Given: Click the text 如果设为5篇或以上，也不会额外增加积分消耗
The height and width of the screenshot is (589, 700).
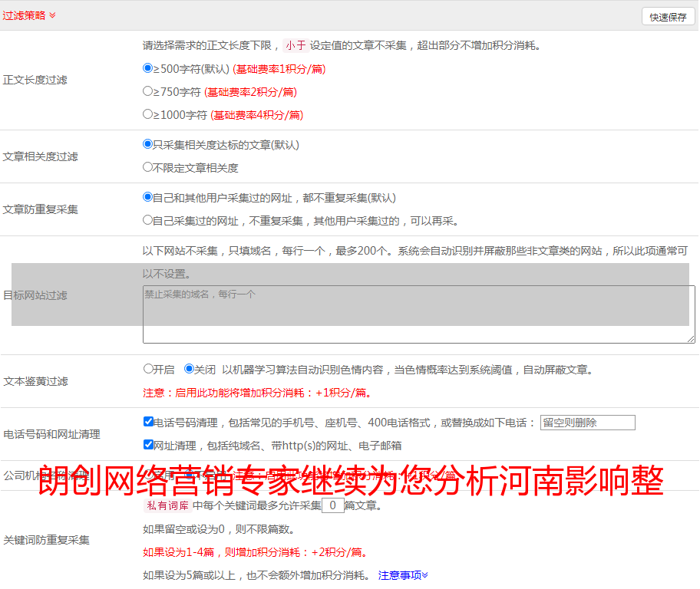Looking at the screenshot, I should (256, 575).
